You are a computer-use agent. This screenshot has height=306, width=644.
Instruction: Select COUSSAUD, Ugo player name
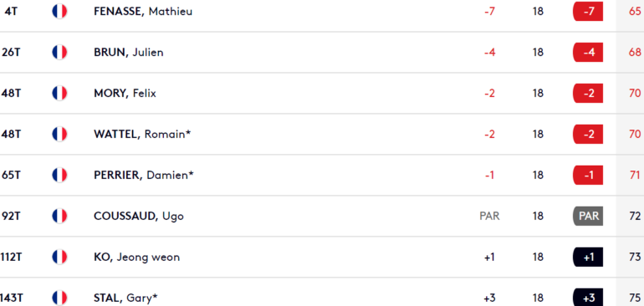click(x=139, y=216)
